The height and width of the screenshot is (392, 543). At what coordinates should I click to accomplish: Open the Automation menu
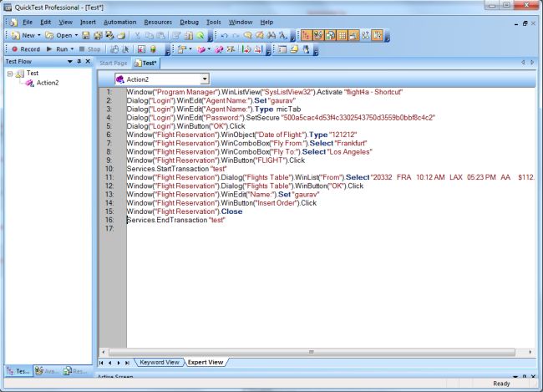click(119, 23)
